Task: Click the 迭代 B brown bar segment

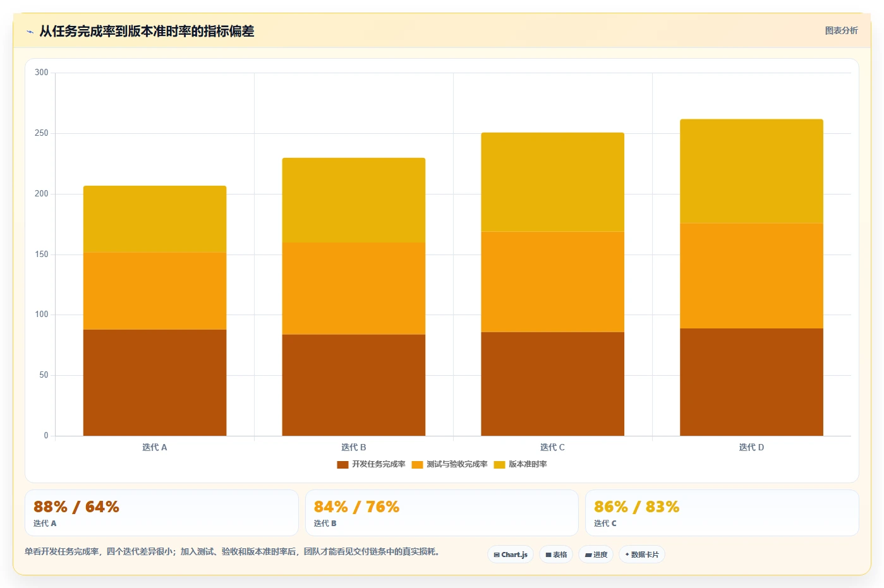Action: click(x=354, y=385)
